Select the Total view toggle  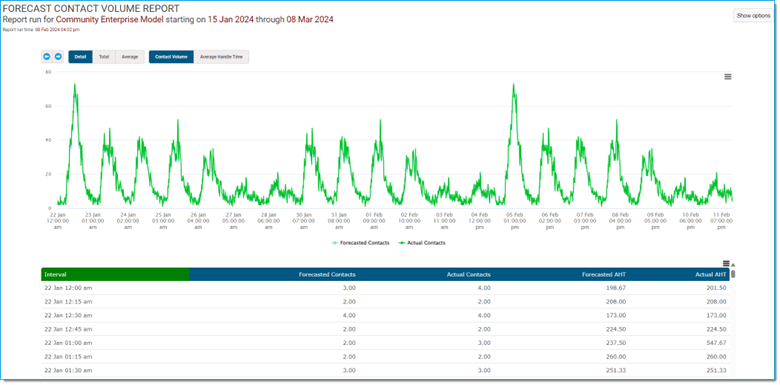click(x=104, y=57)
